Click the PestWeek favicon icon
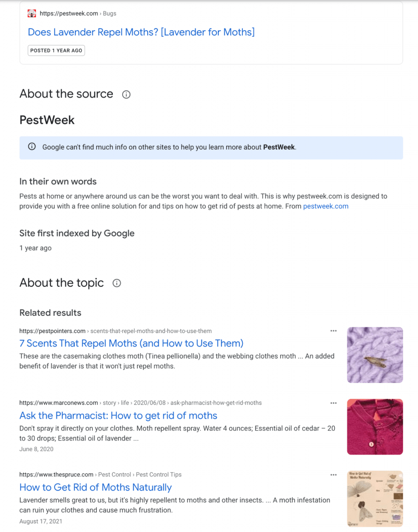Image resolution: width=418 pixels, height=532 pixels. pos(32,14)
